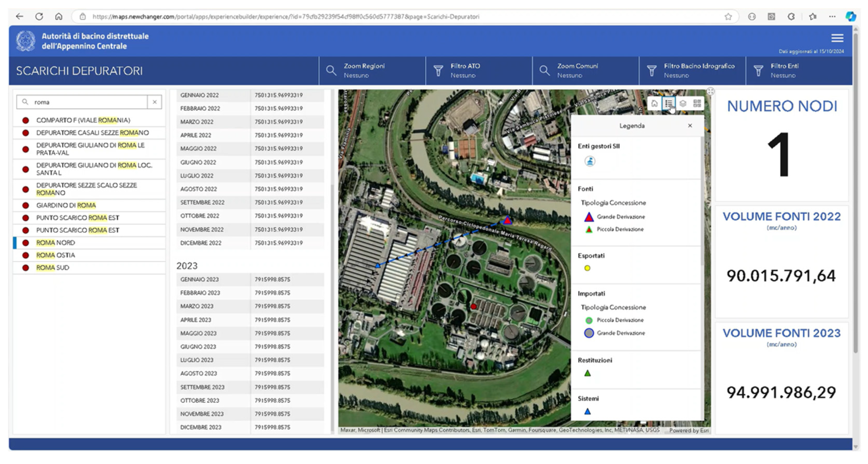Select COMPARTO F (VIALE ROMANIA) entry
The image size is (868, 464).
(x=89, y=120)
